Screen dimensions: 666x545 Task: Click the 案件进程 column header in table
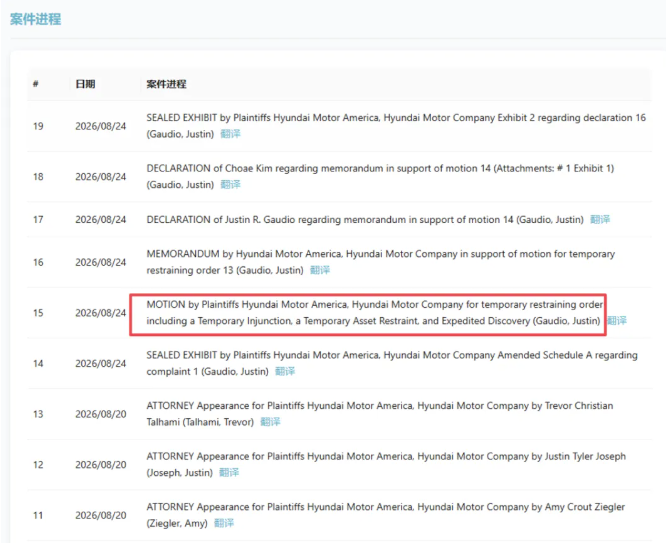[166, 84]
